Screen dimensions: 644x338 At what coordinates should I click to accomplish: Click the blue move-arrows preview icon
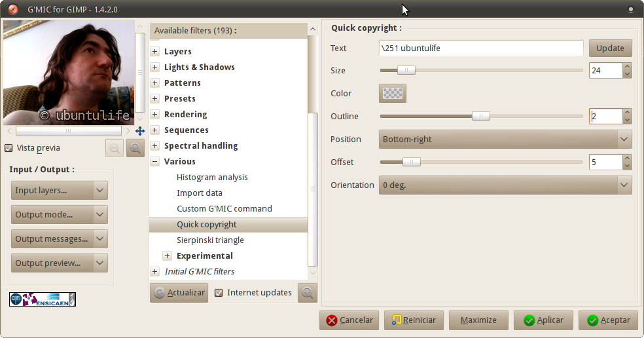[140, 131]
